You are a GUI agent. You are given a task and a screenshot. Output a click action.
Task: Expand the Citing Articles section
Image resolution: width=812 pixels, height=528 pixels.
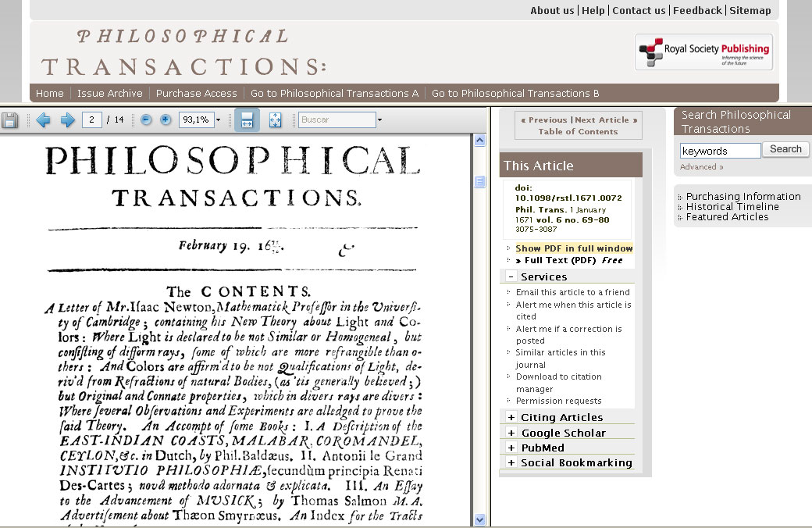(511, 417)
